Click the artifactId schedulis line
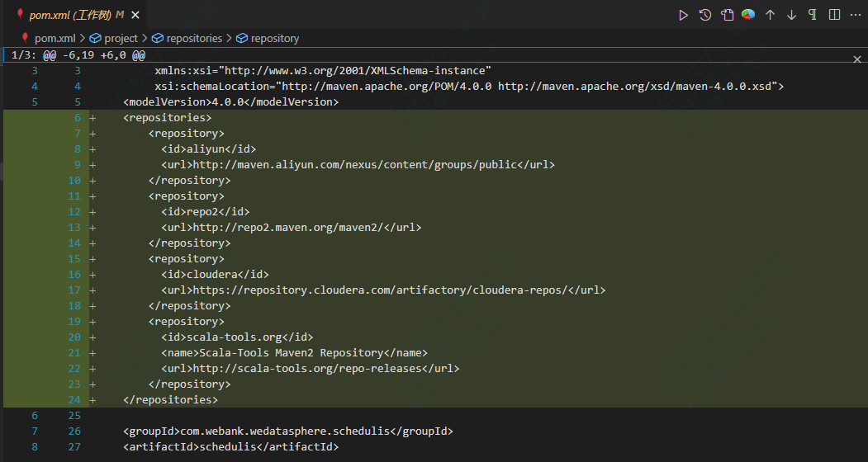 pos(231,447)
